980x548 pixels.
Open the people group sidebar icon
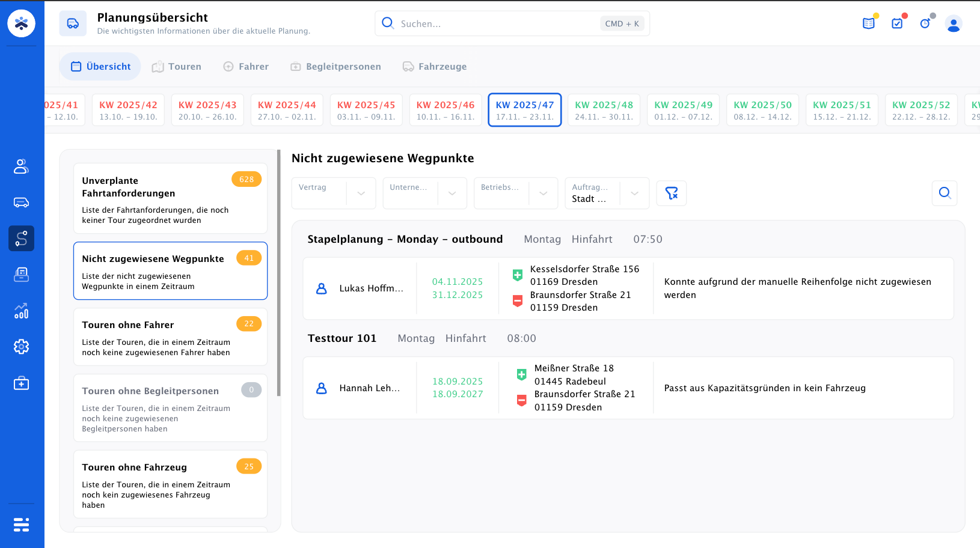[22, 166]
